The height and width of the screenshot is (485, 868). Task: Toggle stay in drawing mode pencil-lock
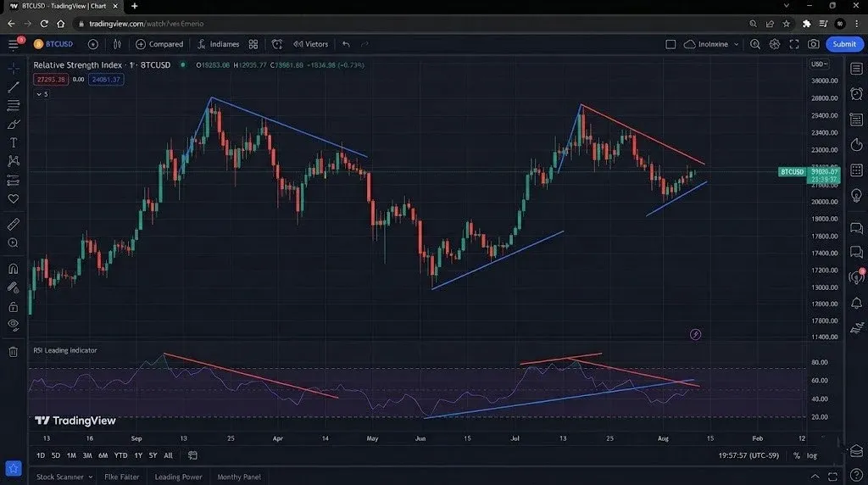point(14,287)
